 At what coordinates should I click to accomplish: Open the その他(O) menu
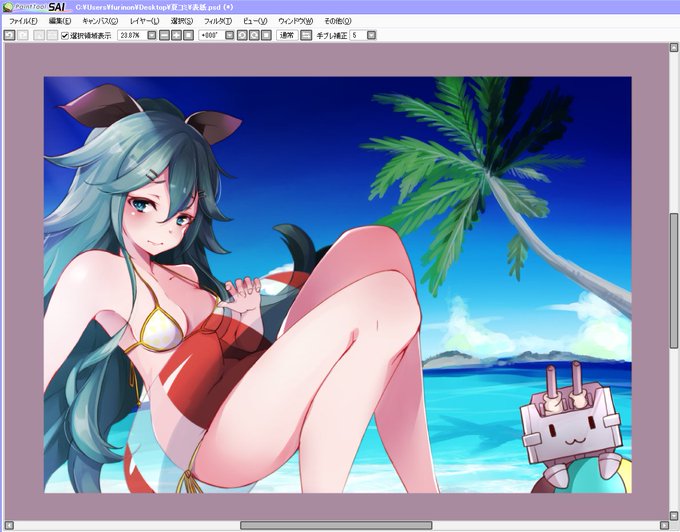tap(338, 21)
